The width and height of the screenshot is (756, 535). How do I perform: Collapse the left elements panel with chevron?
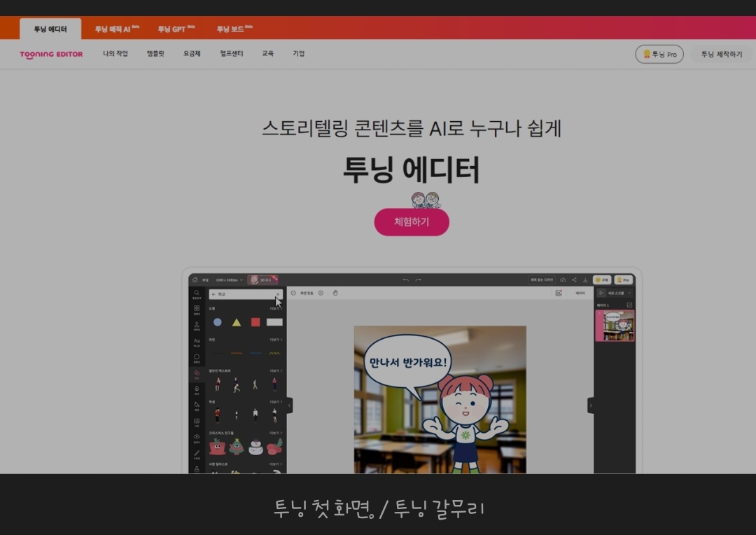pos(289,405)
